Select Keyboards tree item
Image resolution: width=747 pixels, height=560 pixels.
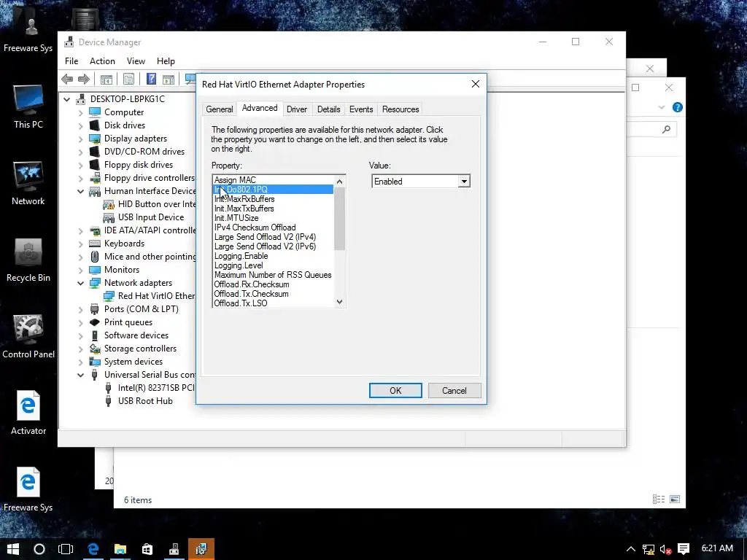click(x=124, y=244)
